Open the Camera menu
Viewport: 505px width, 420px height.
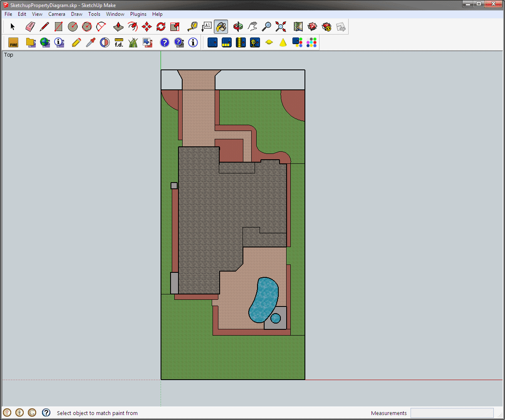pos(57,14)
